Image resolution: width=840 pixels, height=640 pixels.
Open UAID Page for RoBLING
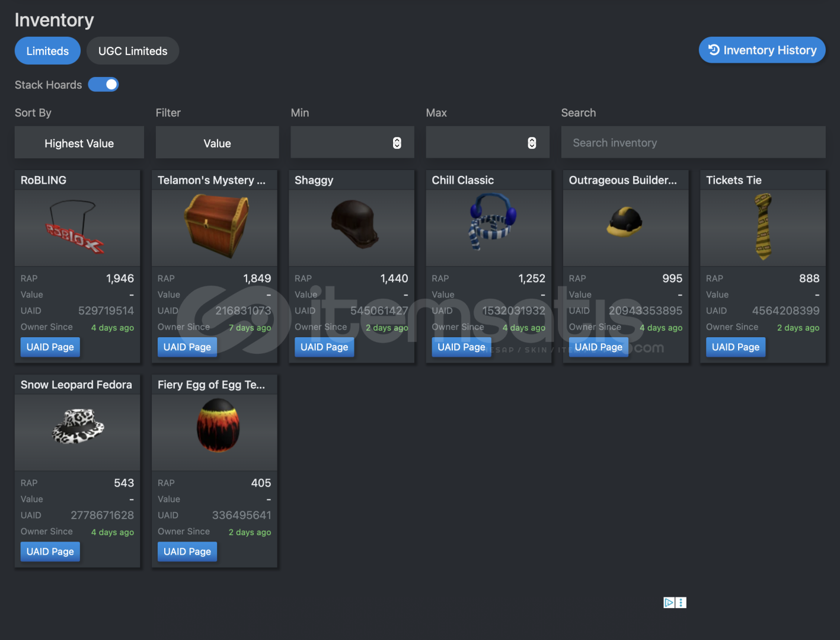tap(50, 347)
